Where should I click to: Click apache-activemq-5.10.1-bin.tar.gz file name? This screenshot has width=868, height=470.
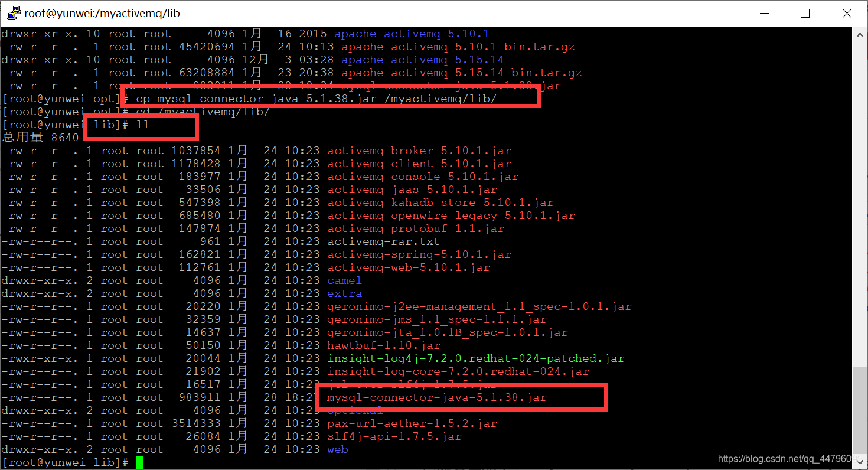[458, 47]
